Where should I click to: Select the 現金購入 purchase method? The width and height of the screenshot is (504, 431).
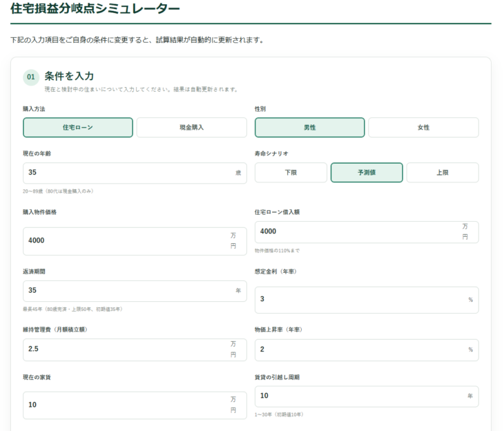(x=191, y=127)
